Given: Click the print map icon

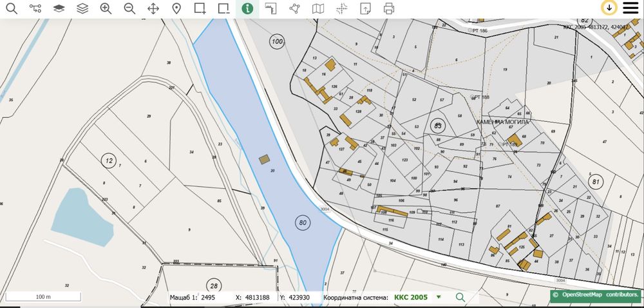Looking at the screenshot, I should 389,8.
